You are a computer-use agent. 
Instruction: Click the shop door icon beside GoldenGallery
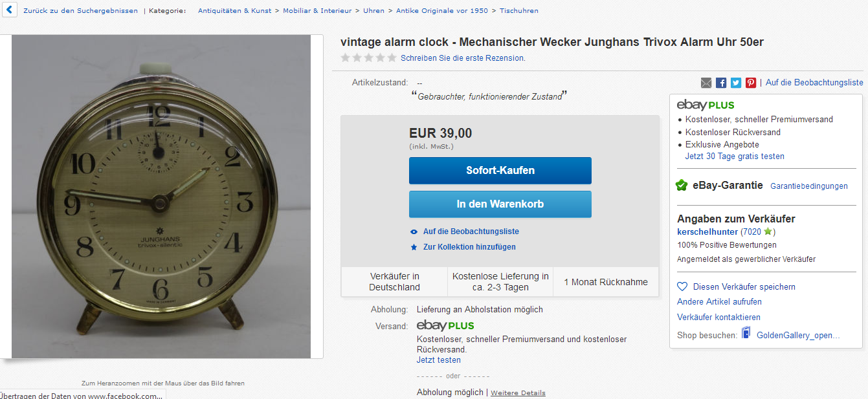746,334
